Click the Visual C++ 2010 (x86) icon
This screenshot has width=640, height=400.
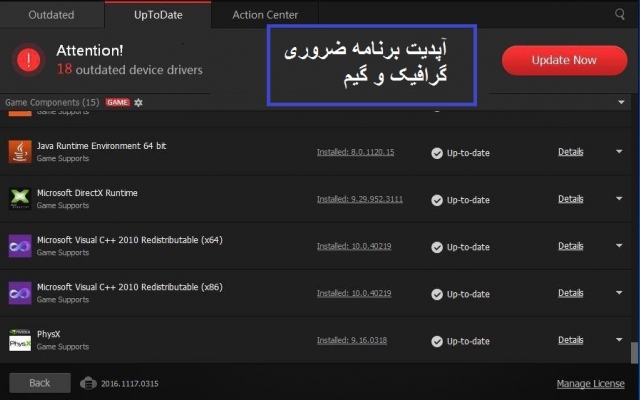click(20, 293)
